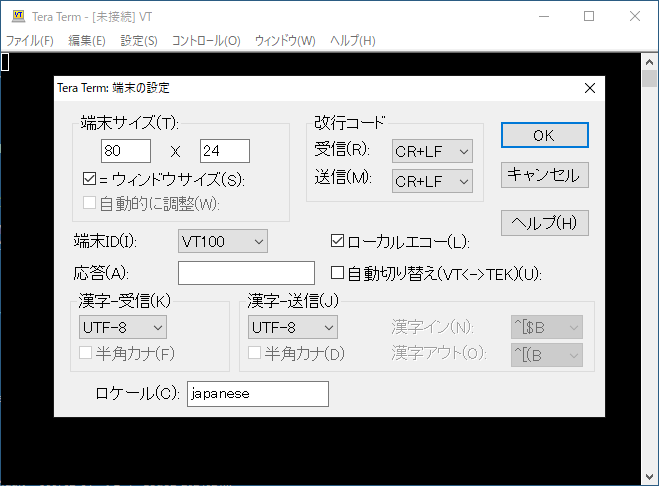Open the 設定(S) menu
The width and height of the screenshot is (659, 486).
tap(139, 41)
